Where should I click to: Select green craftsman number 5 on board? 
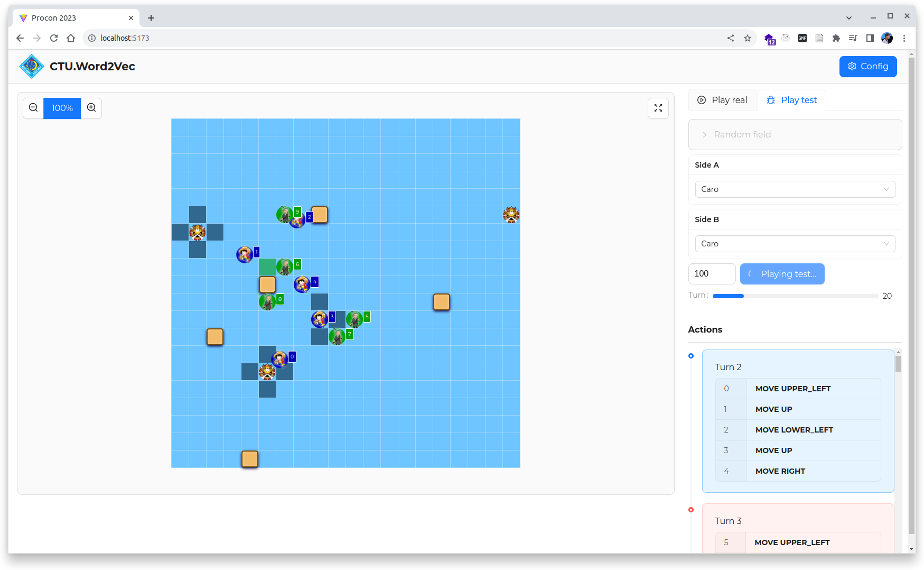[x=354, y=319]
